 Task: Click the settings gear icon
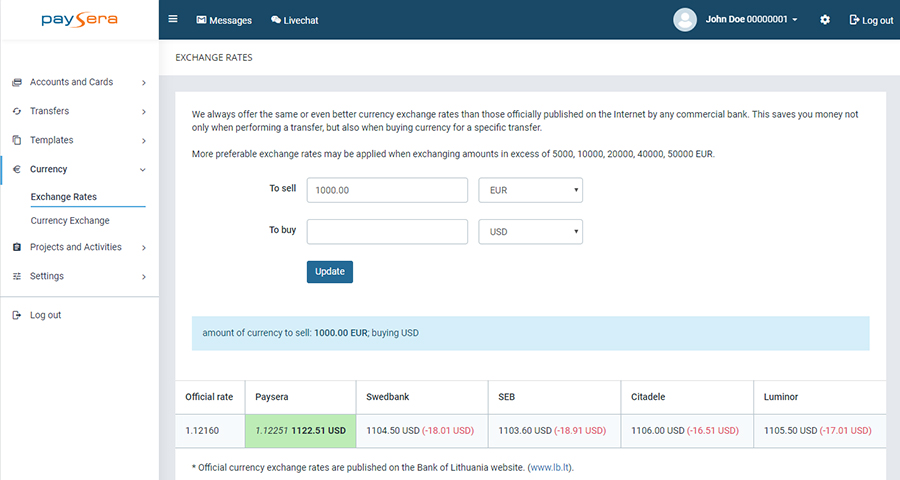825,20
